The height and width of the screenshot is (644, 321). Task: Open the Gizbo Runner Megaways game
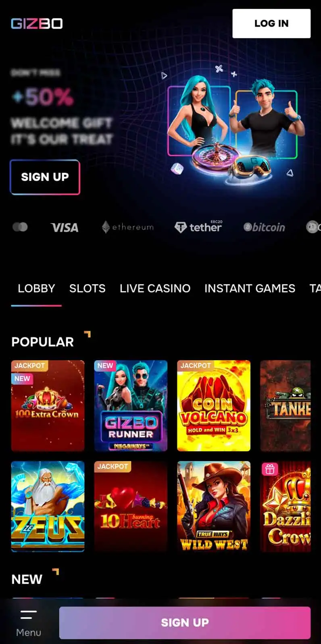pos(131,405)
